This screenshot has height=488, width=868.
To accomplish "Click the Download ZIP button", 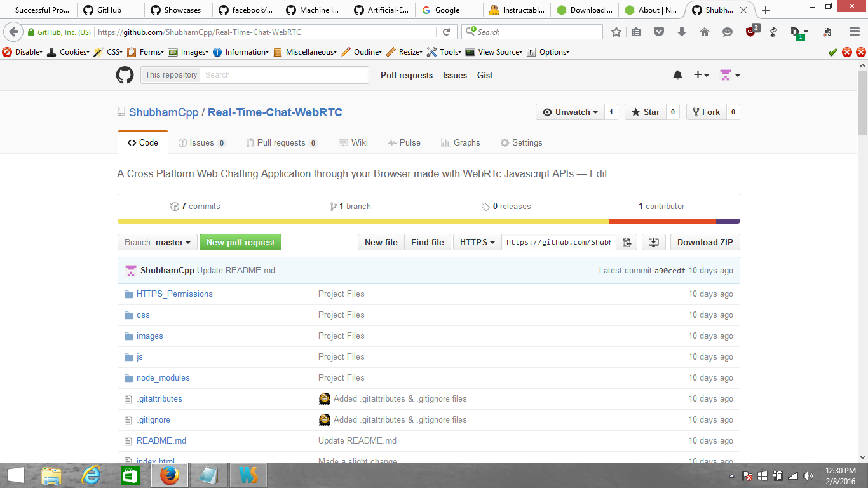I will (x=705, y=242).
